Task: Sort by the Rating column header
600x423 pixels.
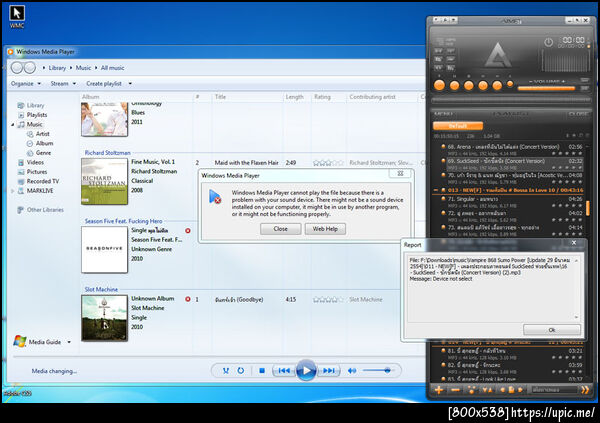Action: point(322,97)
